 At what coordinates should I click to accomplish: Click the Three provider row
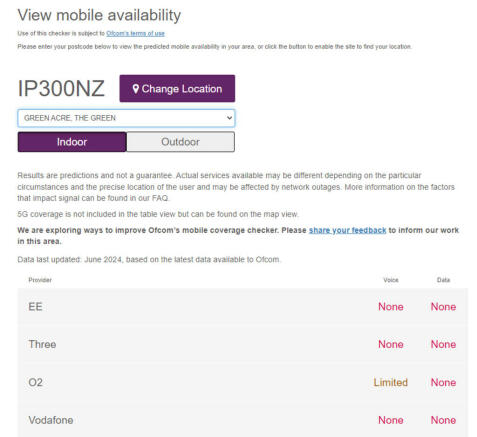pyautogui.click(x=243, y=344)
